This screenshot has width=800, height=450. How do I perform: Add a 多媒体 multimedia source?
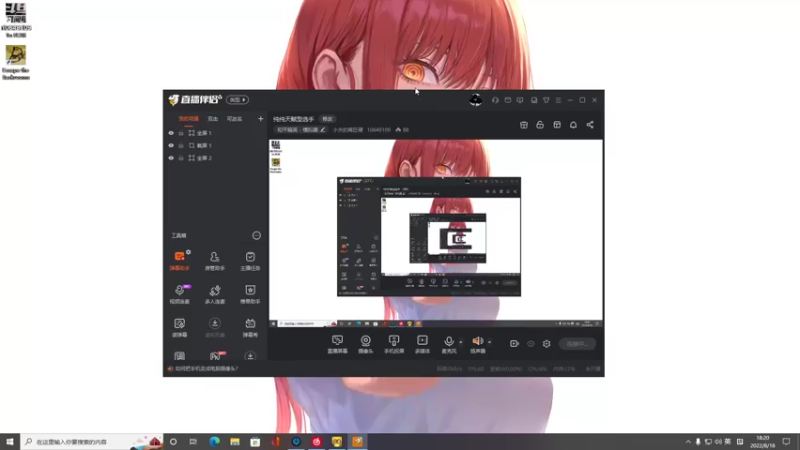click(422, 344)
